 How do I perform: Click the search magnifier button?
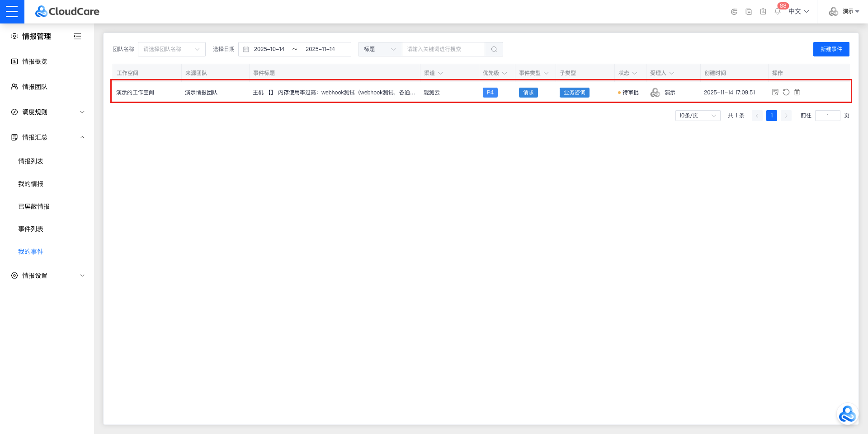(494, 49)
